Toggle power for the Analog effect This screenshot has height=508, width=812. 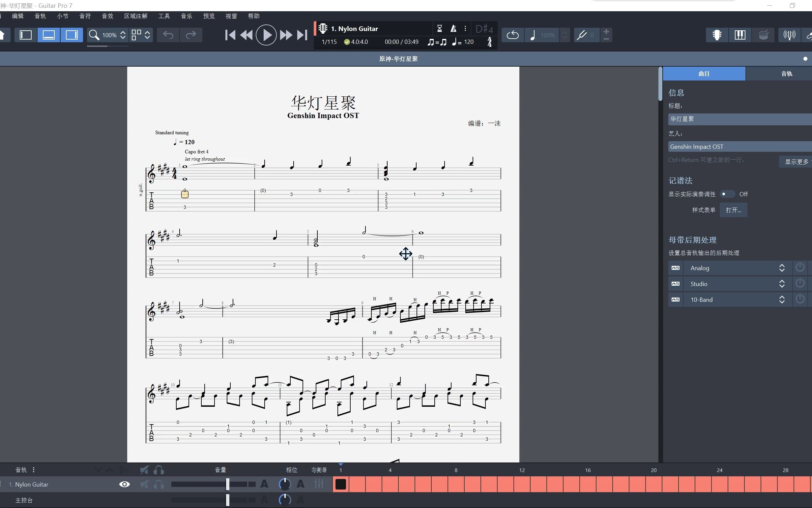click(800, 268)
